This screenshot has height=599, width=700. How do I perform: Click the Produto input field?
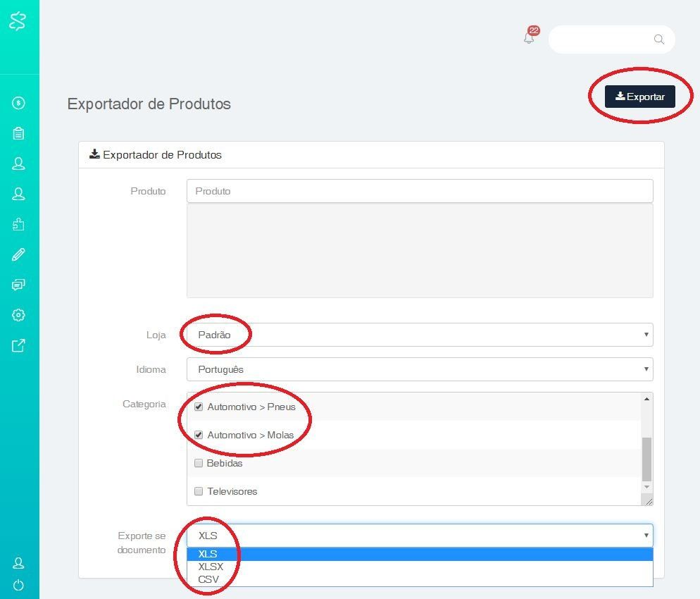[x=420, y=191]
